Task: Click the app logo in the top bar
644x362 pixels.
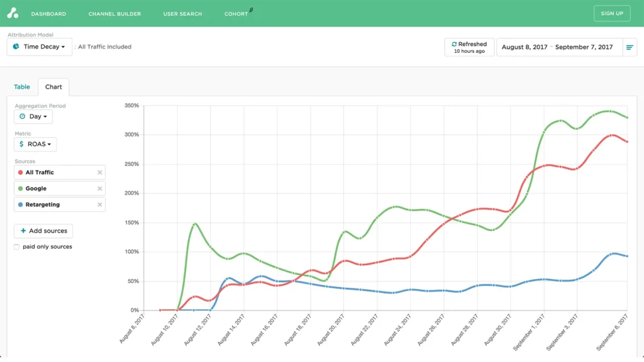Action: (x=13, y=13)
